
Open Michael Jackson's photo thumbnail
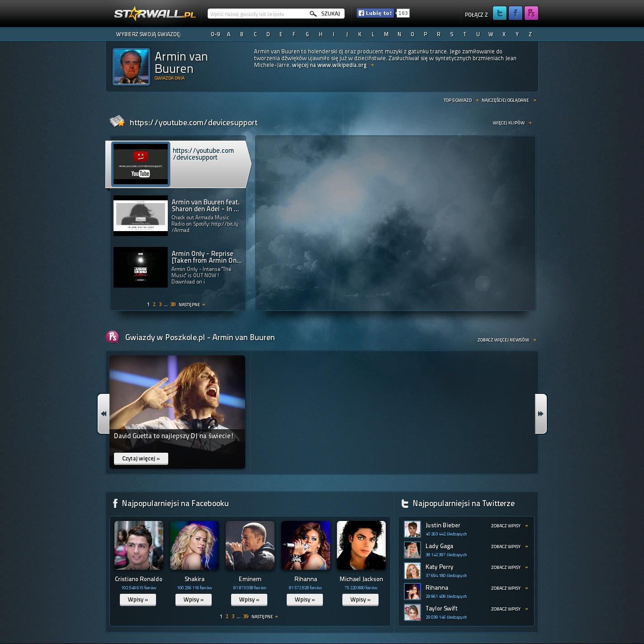[x=361, y=545]
